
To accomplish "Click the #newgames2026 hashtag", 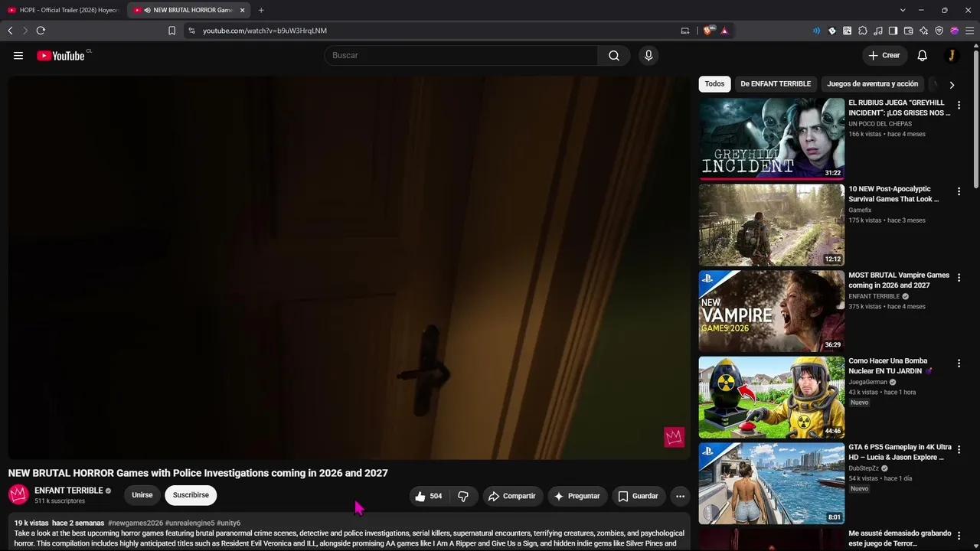I will (136, 523).
